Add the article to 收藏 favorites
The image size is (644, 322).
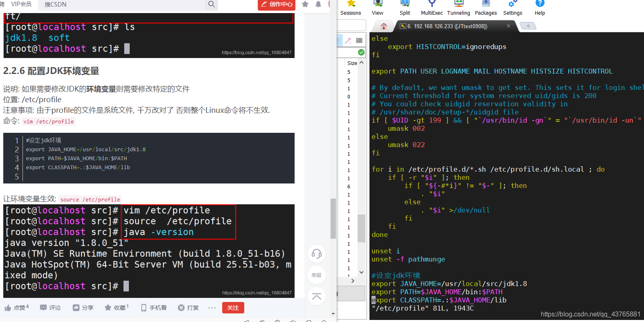(117, 308)
